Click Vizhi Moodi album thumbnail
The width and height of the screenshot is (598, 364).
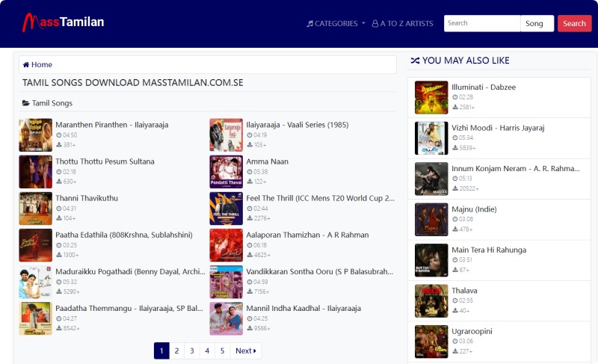(x=431, y=138)
